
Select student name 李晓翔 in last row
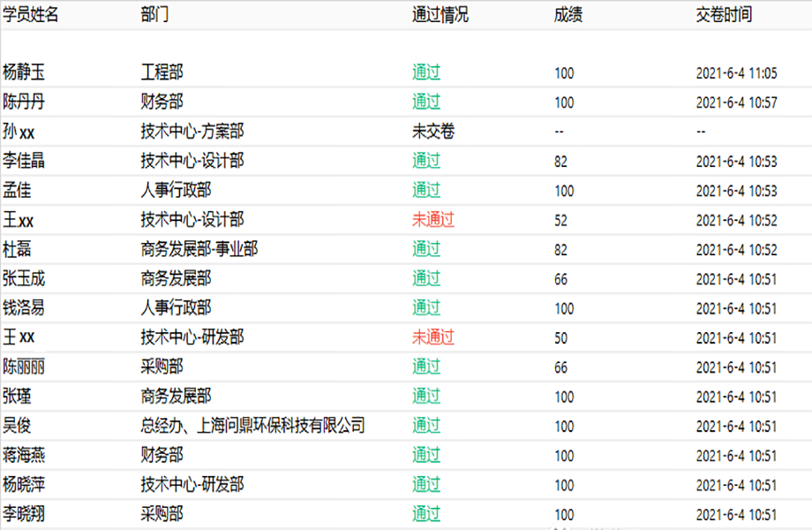point(24,514)
